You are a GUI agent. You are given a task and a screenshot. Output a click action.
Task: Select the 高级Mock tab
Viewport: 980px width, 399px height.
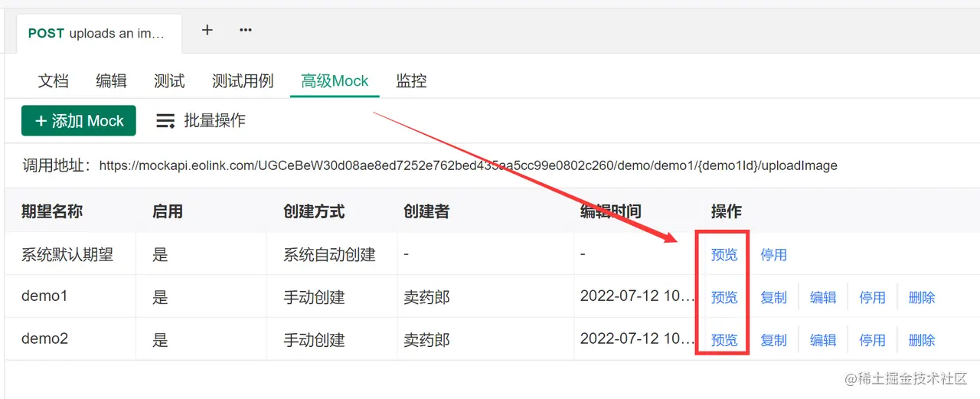point(335,80)
